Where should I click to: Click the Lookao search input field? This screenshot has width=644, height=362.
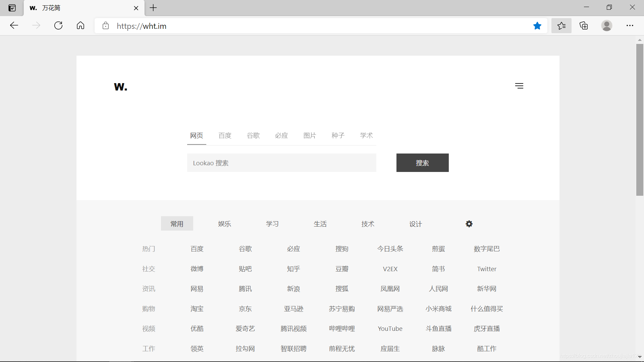click(281, 163)
